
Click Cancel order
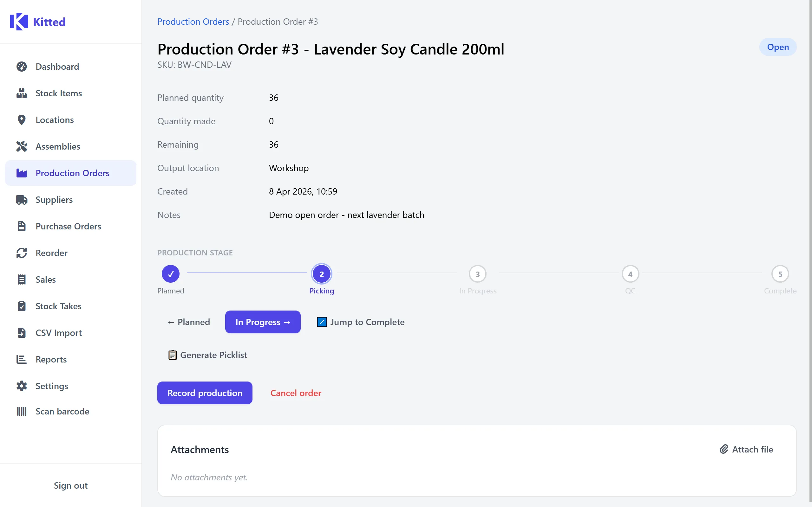pyautogui.click(x=296, y=393)
